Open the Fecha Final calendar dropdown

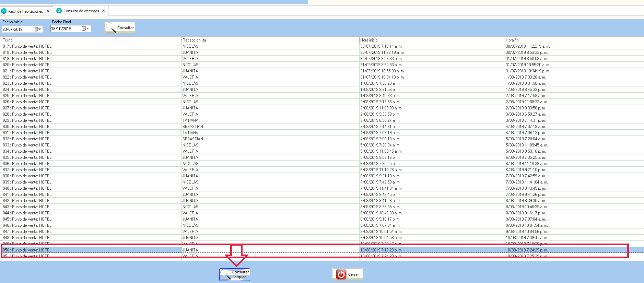(x=85, y=29)
